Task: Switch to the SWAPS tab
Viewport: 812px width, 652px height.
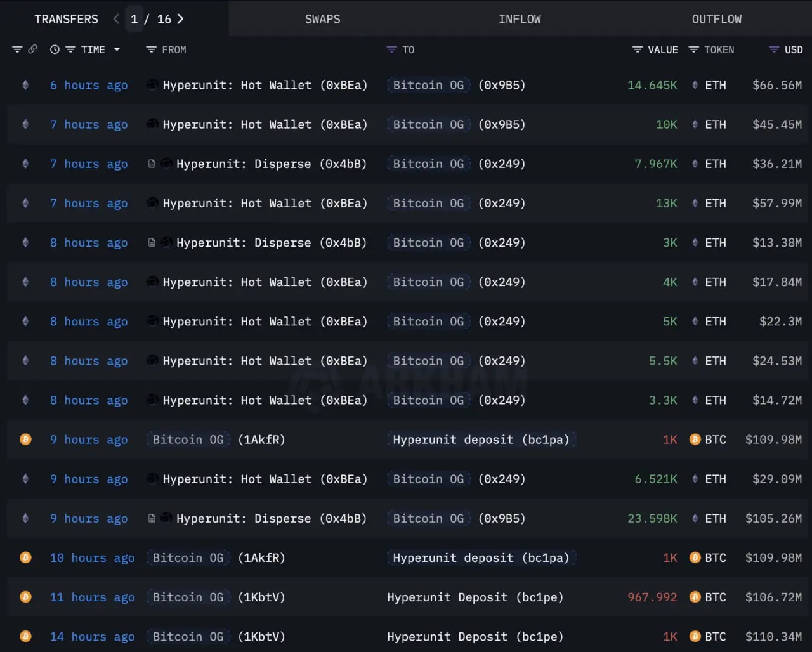Action: click(323, 19)
